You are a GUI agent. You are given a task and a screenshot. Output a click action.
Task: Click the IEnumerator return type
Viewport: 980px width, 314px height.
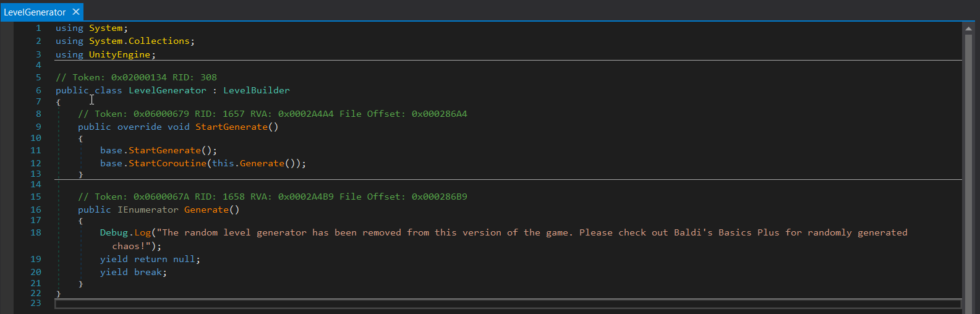148,210
